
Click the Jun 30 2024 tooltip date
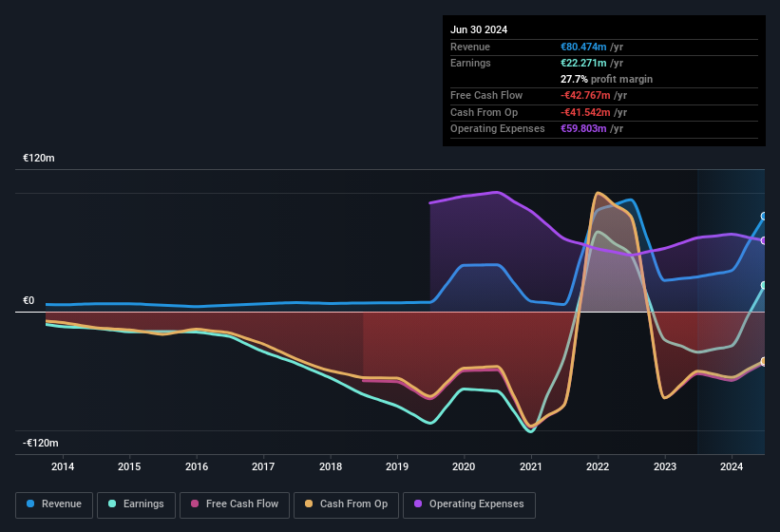(479, 29)
